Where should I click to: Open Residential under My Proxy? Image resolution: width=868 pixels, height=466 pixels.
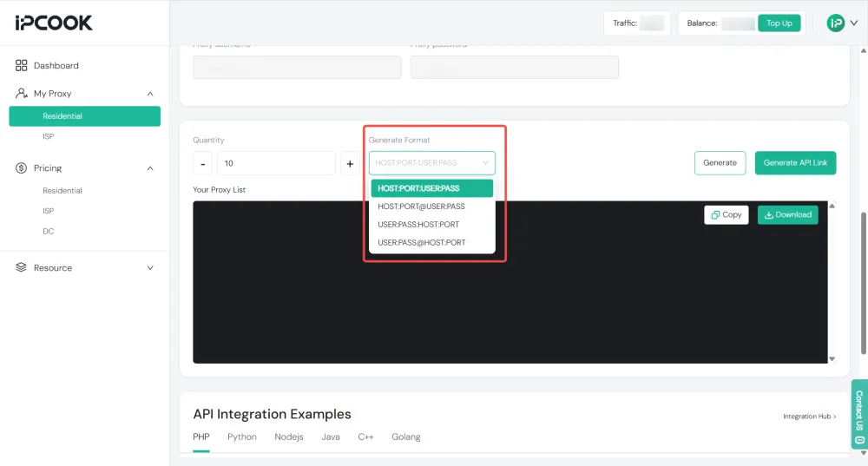[x=85, y=116]
